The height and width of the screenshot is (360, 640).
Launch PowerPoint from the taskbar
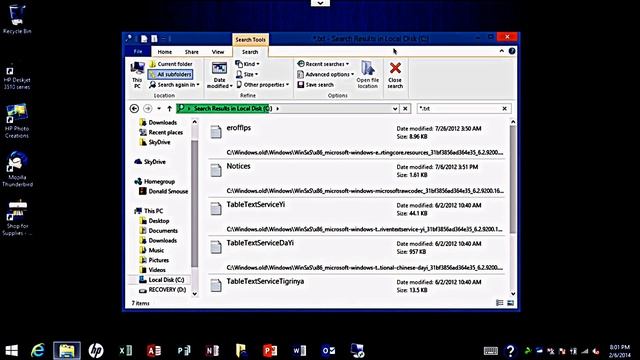point(270,351)
